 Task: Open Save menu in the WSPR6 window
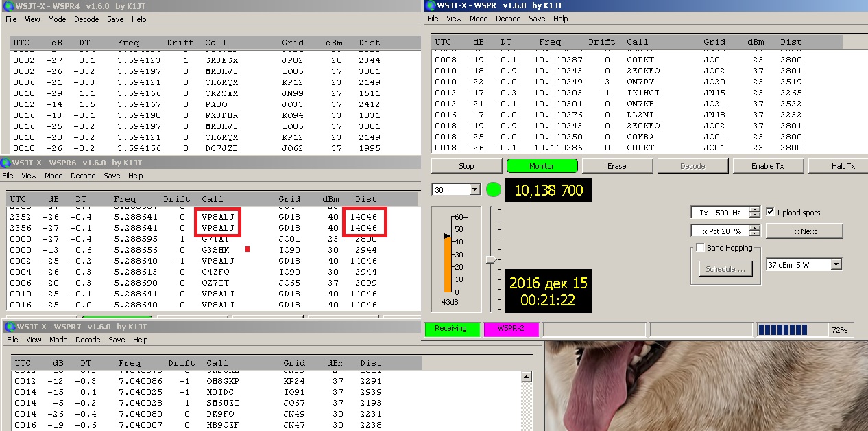point(112,176)
